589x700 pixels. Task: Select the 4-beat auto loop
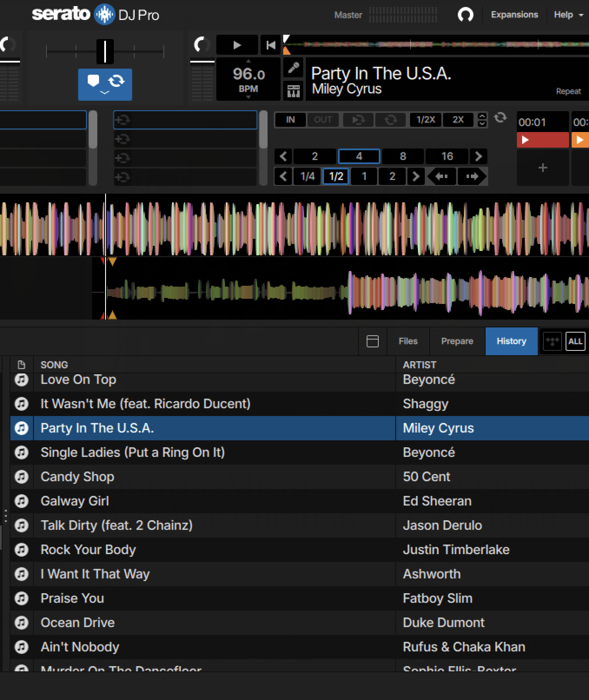359,156
